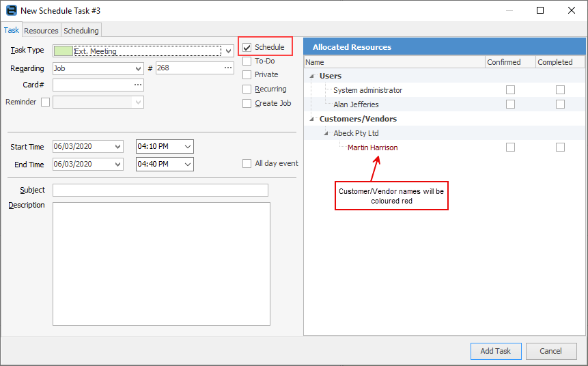Select System administrator in the resources tree
588x366 pixels.
tap(367, 90)
